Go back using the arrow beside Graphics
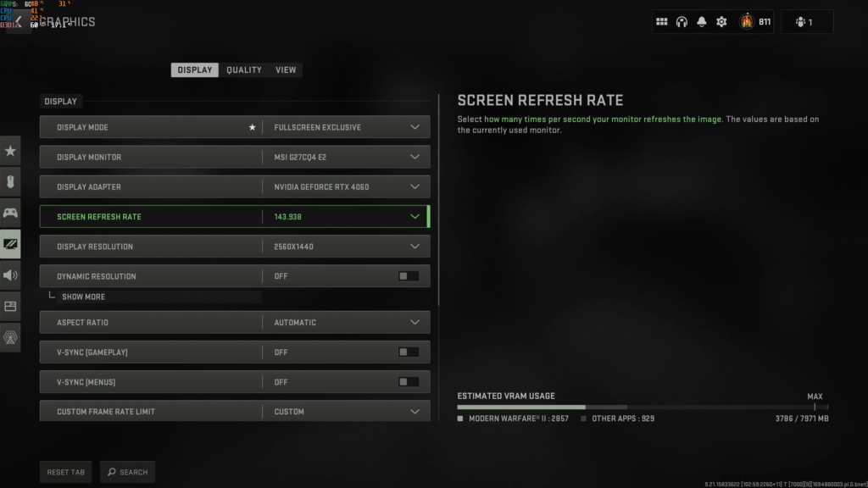Screen dimensions: 868x488 point(19,21)
